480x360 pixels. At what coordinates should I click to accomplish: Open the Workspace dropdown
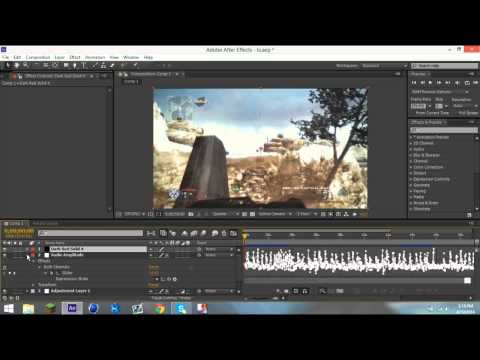384,66
